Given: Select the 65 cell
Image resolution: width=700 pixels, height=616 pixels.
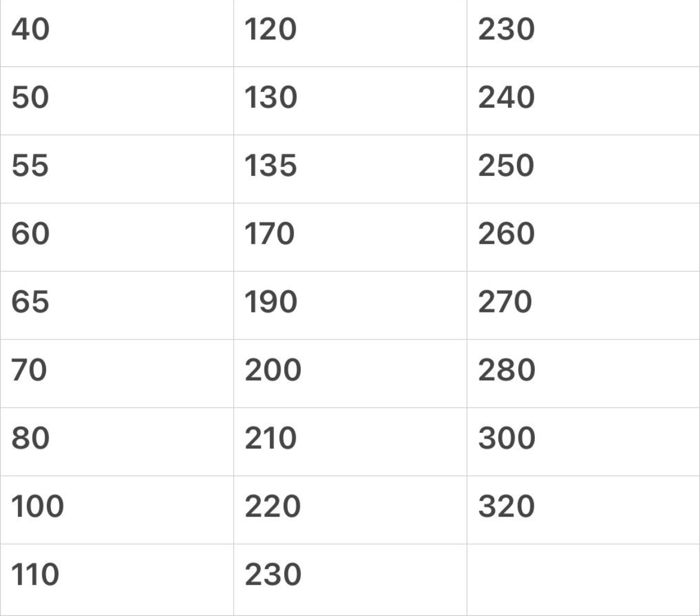Looking at the screenshot, I should [30, 303].
